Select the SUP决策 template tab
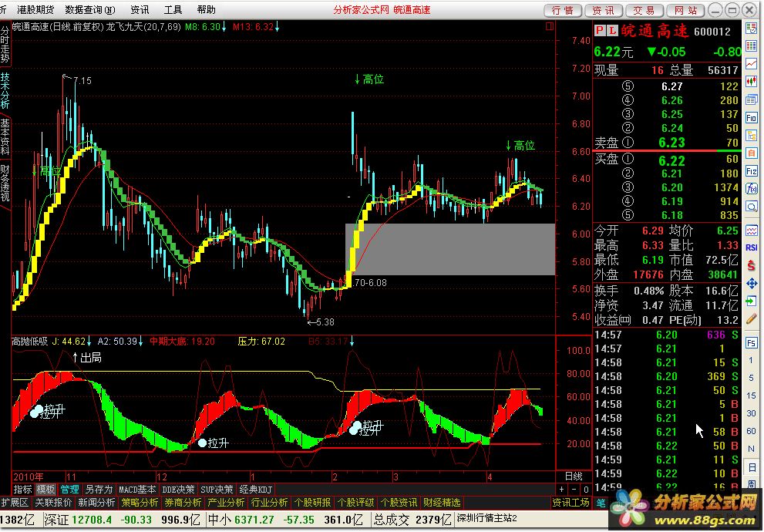 217,489
